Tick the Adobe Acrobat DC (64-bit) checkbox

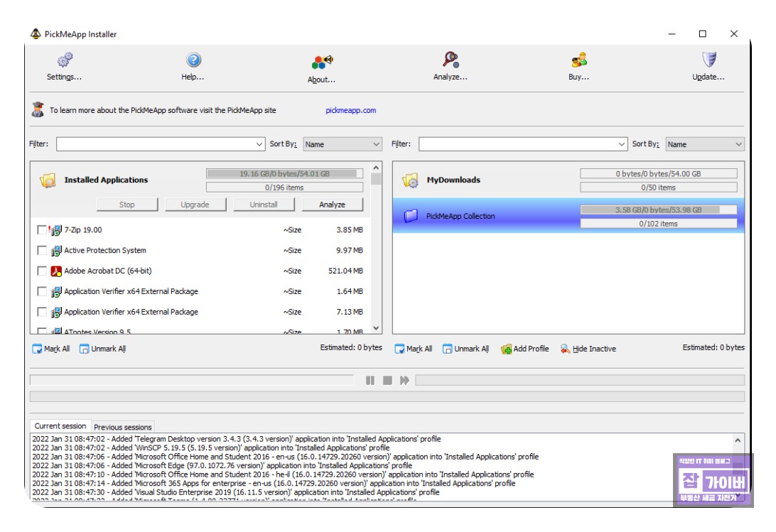point(42,271)
